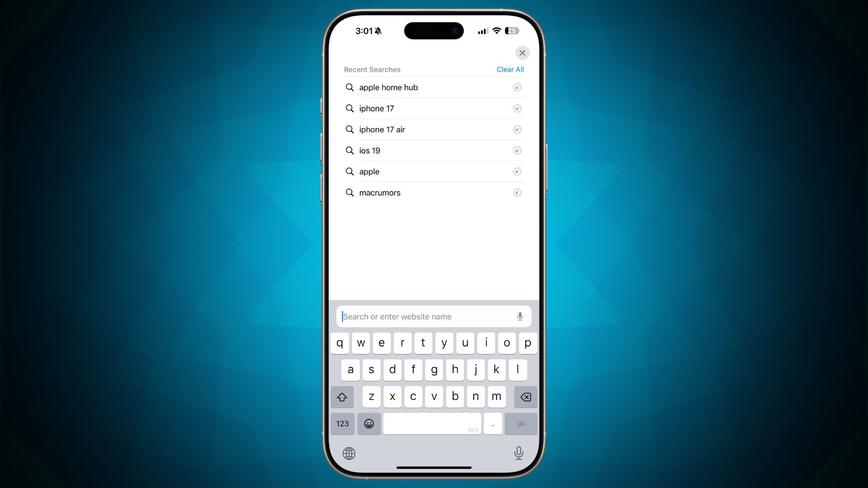
Task: Tap the remove icon next to 'ios 19'
Action: [517, 150]
